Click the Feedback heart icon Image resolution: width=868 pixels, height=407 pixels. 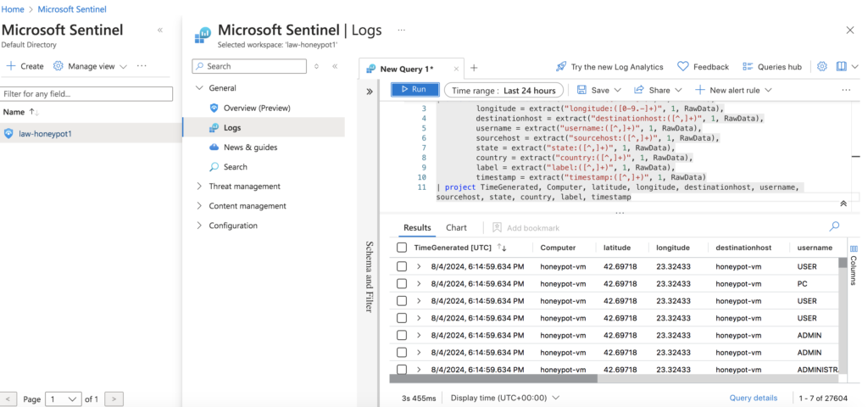[x=683, y=66]
